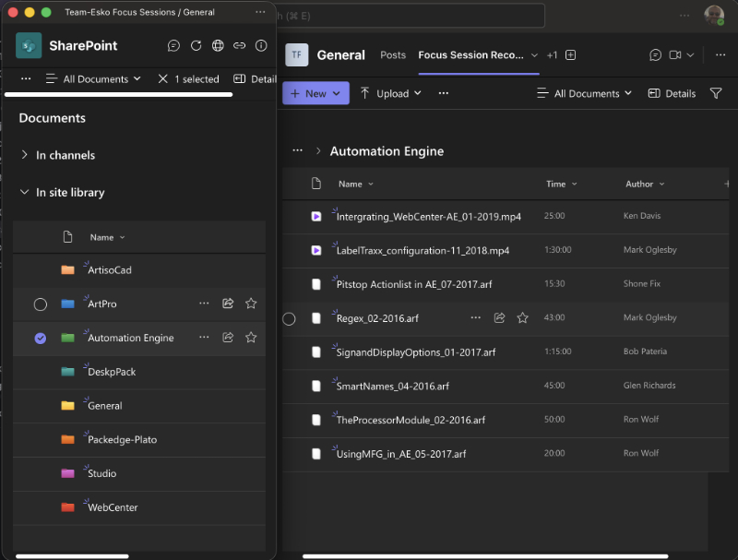Image resolution: width=738 pixels, height=560 pixels.
Task: Show +1 additional tabs
Action: coord(552,55)
